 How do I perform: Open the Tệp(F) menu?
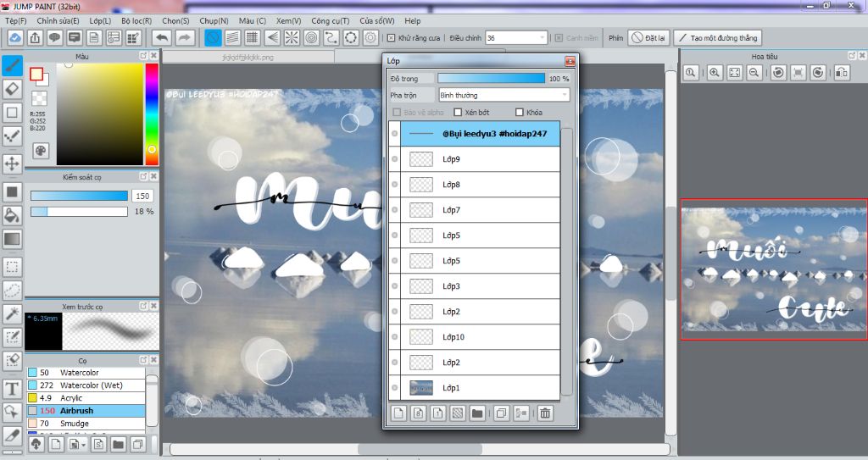(x=15, y=20)
